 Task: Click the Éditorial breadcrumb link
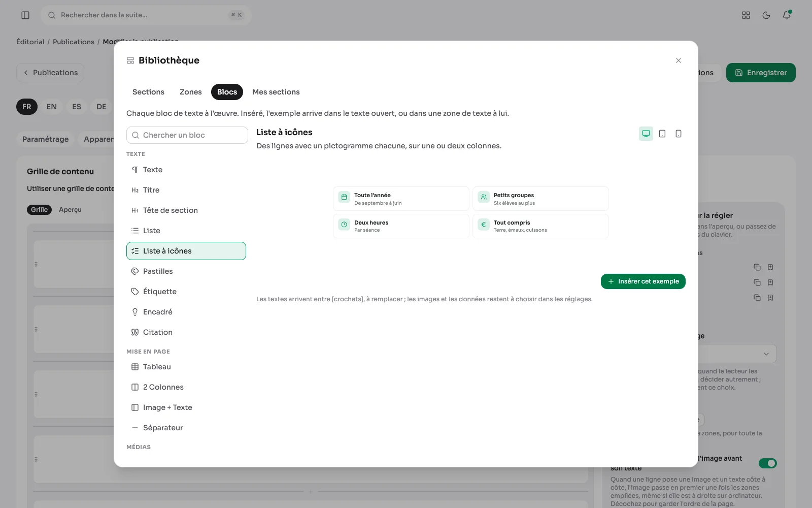[x=30, y=42]
